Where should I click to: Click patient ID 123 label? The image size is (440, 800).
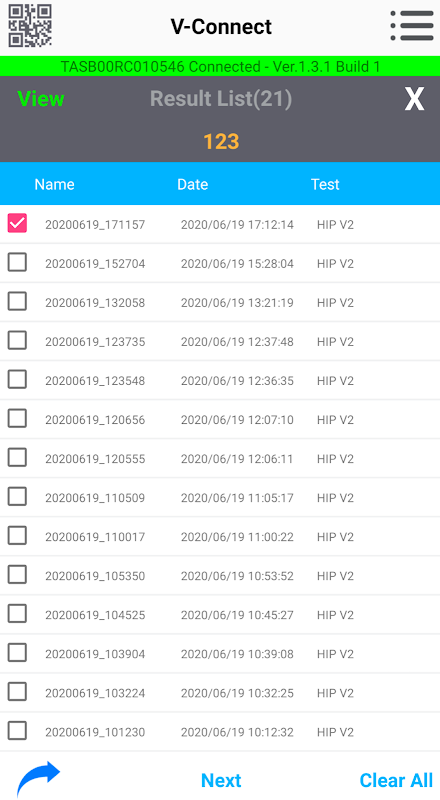[x=221, y=141]
